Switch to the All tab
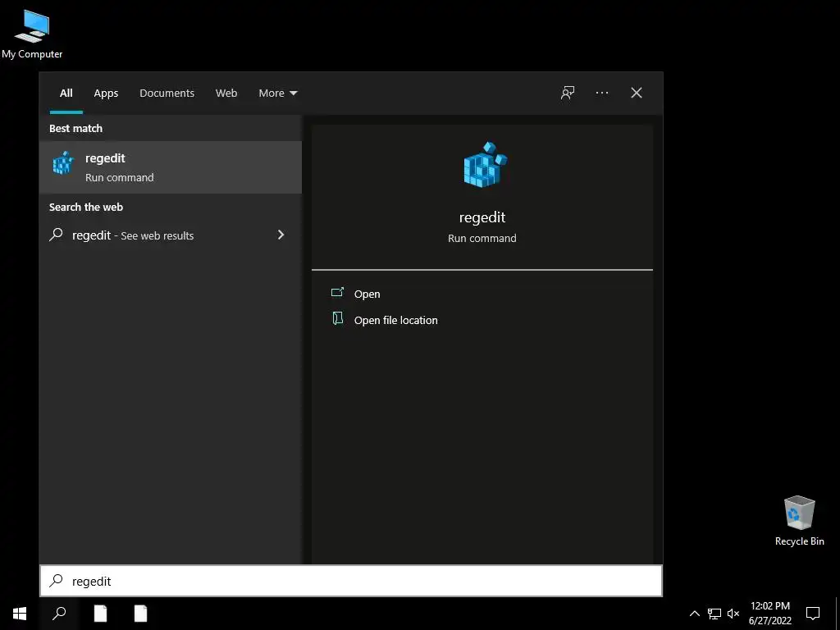The height and width of the screenshot is (630, 840). pyautogui.click(x=66, y=93)
